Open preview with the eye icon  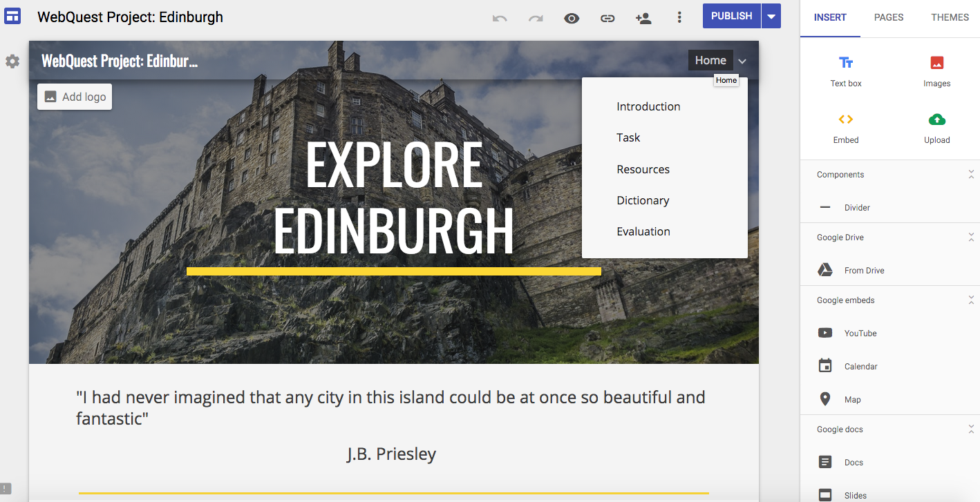tap(572, 18)
